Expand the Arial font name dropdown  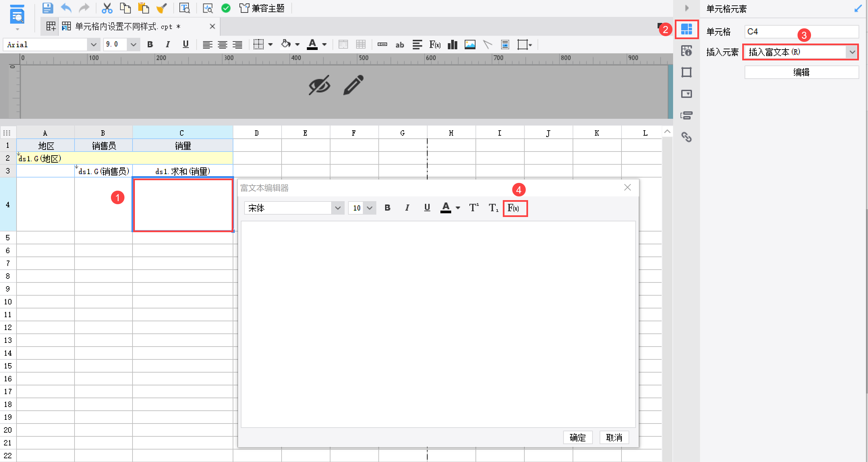click(x=93, y=45)
